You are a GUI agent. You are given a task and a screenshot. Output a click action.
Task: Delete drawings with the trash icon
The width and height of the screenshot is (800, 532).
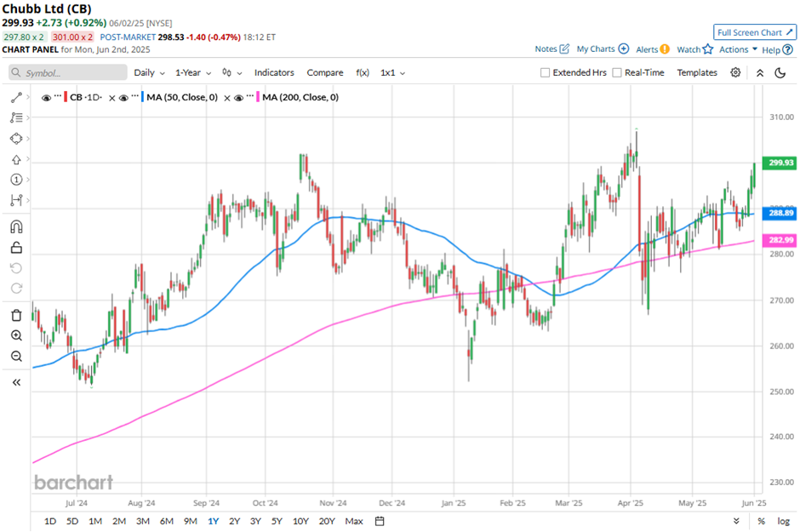pos(16,316)
